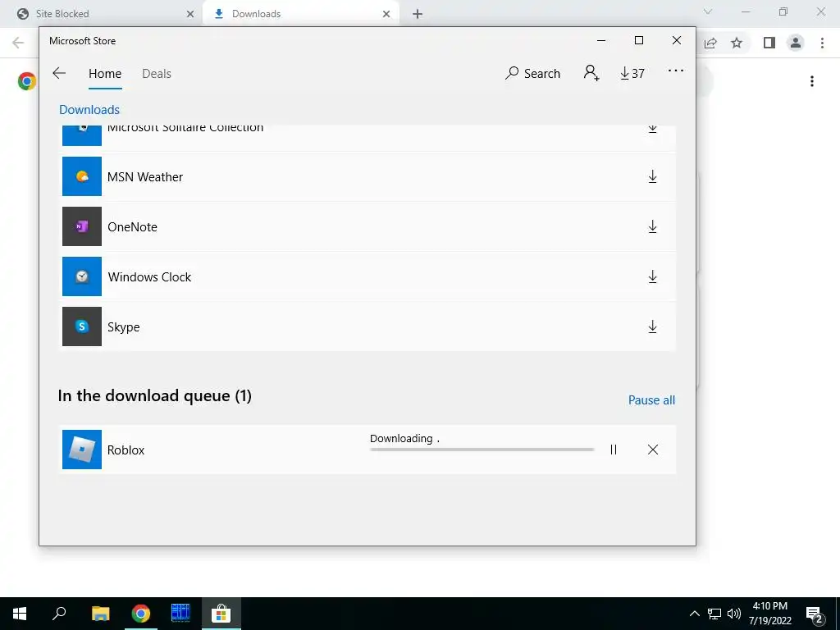
Task: Open Windows taskbar search
Action: (59, 614)
